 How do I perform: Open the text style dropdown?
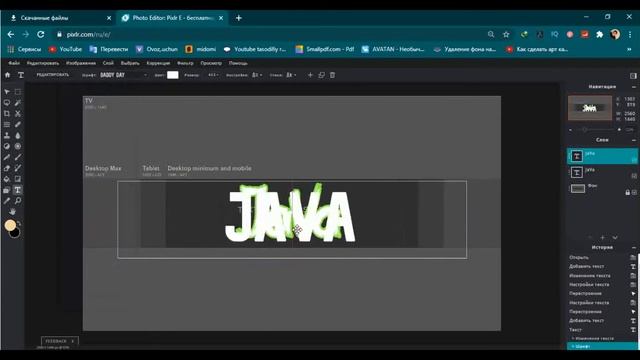(x=291, y=75)
